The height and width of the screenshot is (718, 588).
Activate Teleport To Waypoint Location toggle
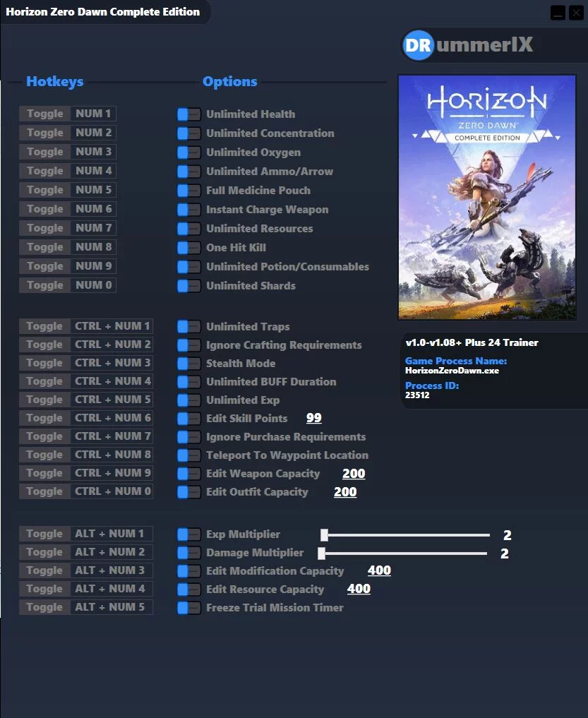(188, 455)
